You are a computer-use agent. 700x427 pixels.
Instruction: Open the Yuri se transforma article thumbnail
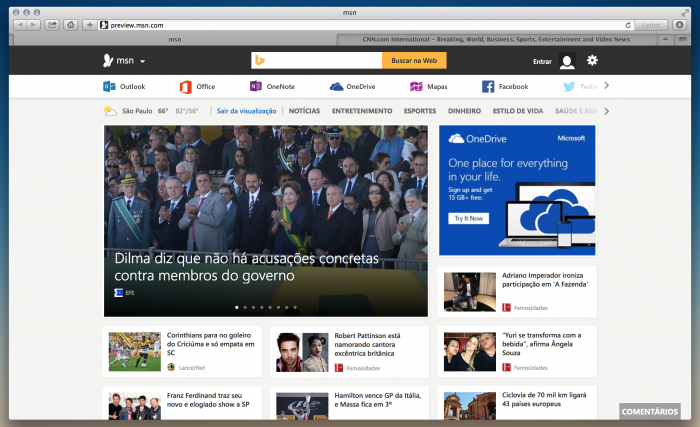[x=470, y=352]
